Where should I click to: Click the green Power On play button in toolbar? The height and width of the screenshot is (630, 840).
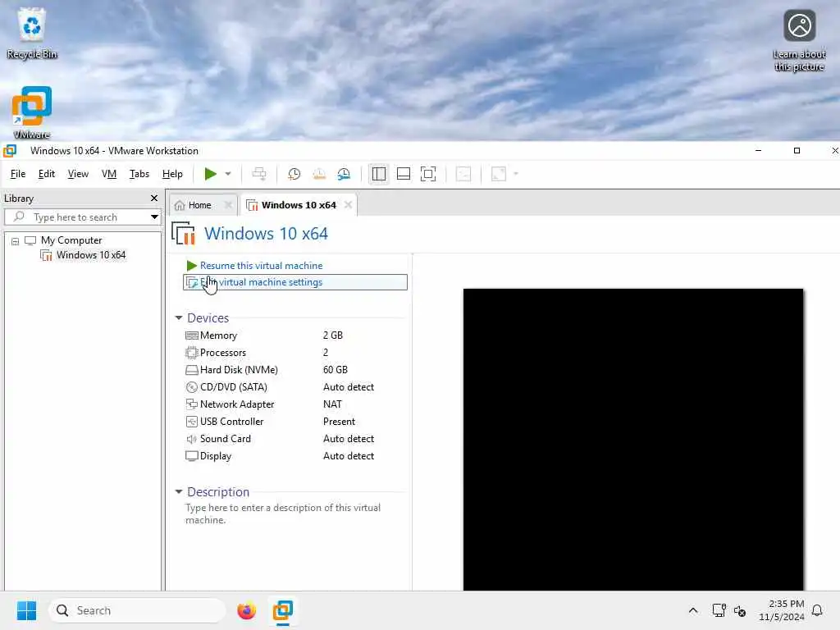click(x=211, y=174)
